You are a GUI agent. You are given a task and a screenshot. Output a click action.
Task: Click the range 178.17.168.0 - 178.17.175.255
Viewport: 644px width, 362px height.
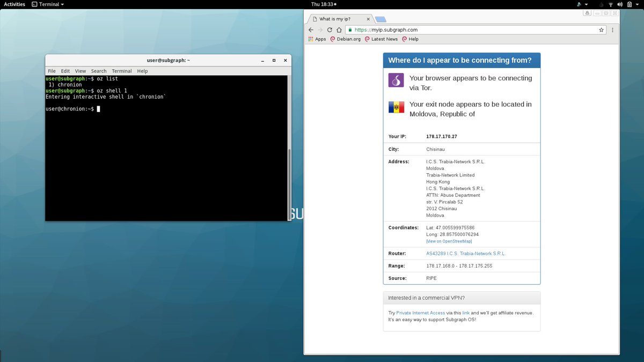[459, 266]
